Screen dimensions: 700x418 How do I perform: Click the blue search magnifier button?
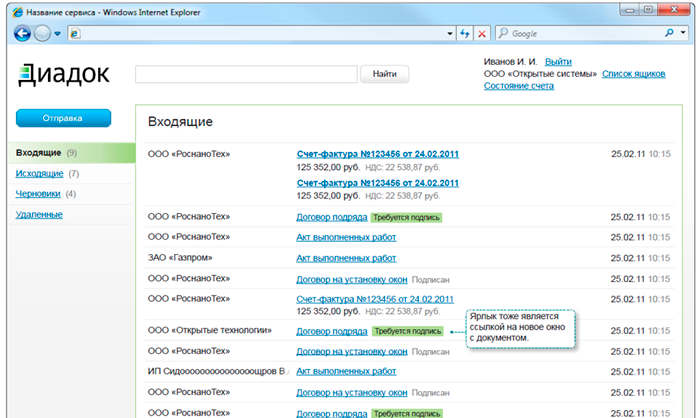(x=669, y=33)
